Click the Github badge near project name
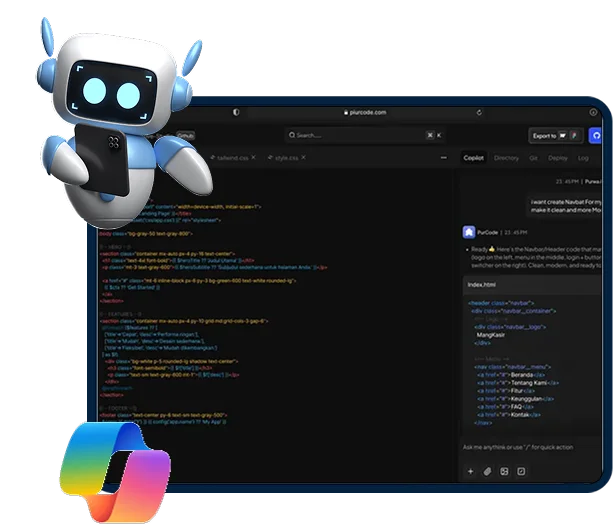Image resolution: width=613 pixels, height=532 pixels. point(185,136)
